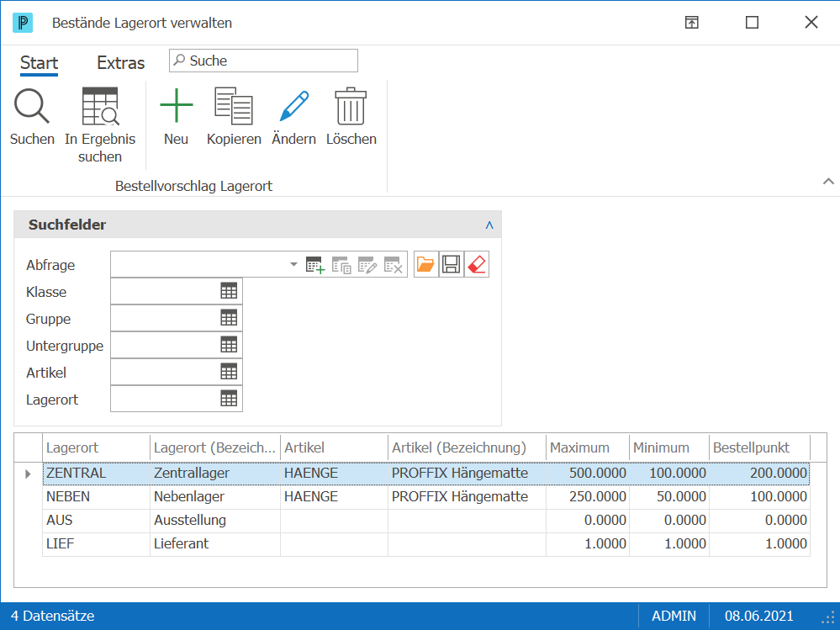Click In Ergebnis suchen icon
The height and width of the screenshot is (630, 840).
pyautogui.click(x=100, y=106)
